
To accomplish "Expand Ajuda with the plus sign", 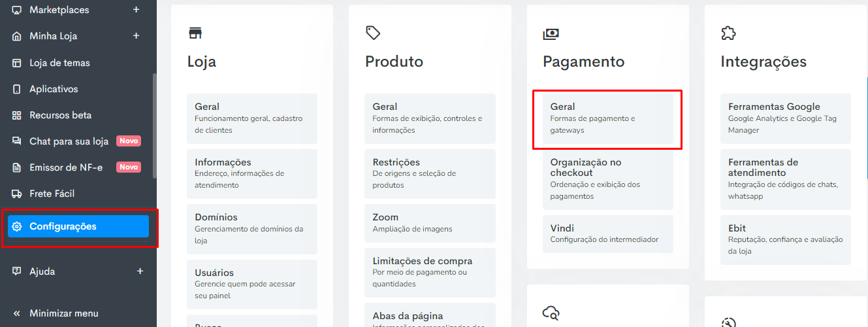I will (140, 271).
